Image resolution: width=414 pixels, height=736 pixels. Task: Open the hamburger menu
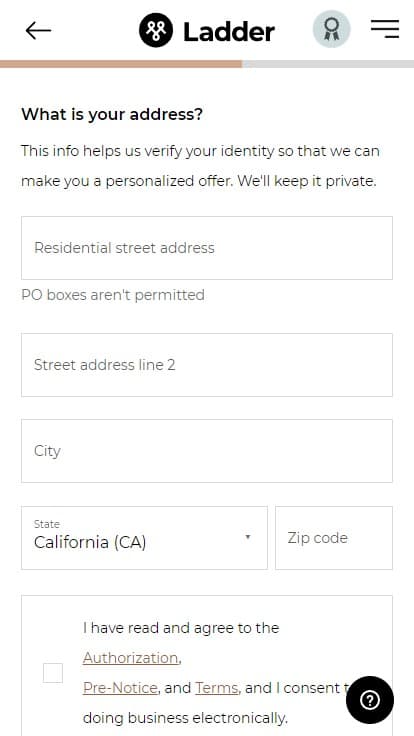pos(385,29)
